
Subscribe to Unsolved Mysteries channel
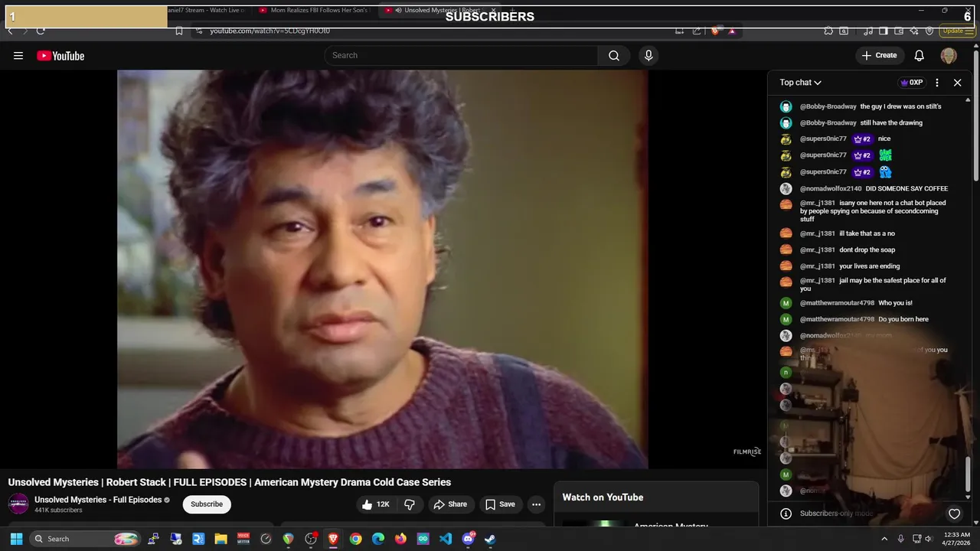click(207, 504)
